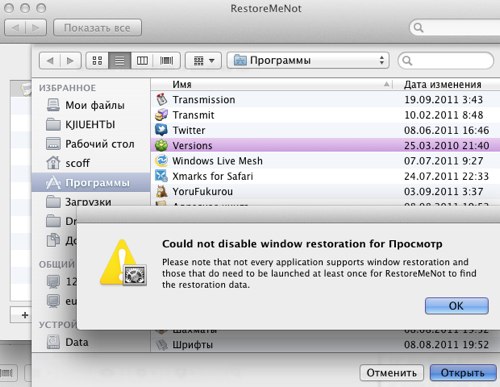This screenshot has height=387, width=500.
Task: Go forward in the RestoreMeNot window toolbar
Action: tap(36, 28)
